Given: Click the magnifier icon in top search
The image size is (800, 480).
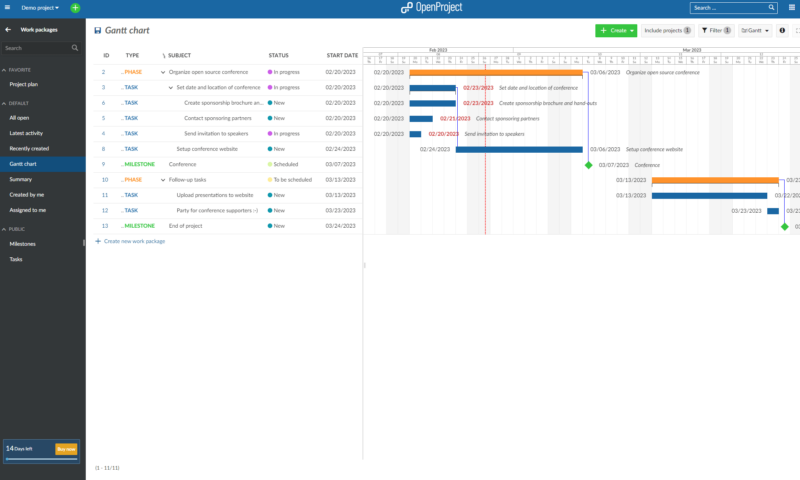Looking at the screenshot, I should click(x=771, y=8).
